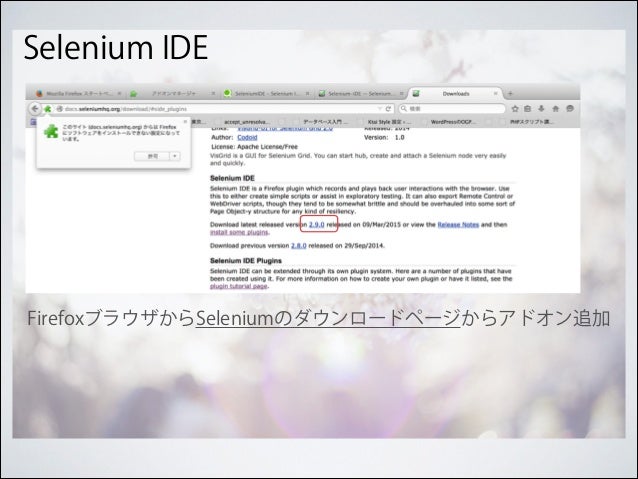The width and height of the screenshot is (638, 479).
Task: Click the 'License: Apache License/Free' text
Action: click(254, 147)
